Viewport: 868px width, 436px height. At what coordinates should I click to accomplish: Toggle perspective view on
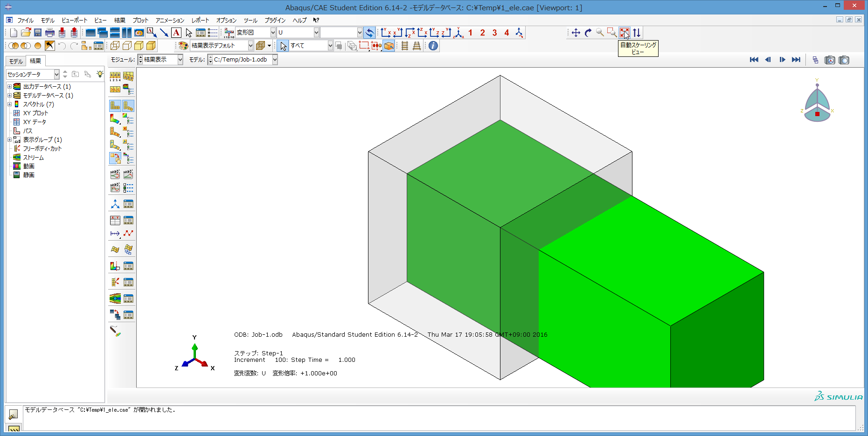(x=417, y=46)
